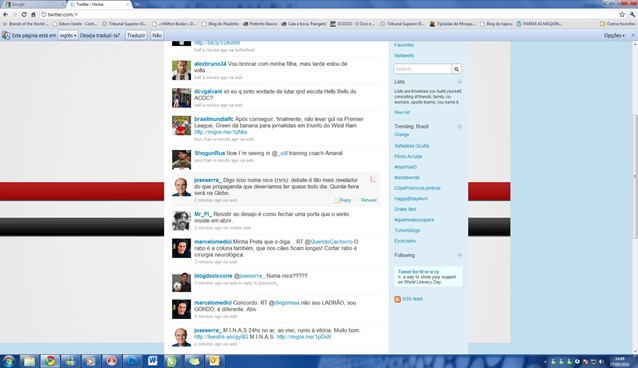Switch to the Google tab
The image size is (638, 368).
pyautogui.click(x=33, y=4)
